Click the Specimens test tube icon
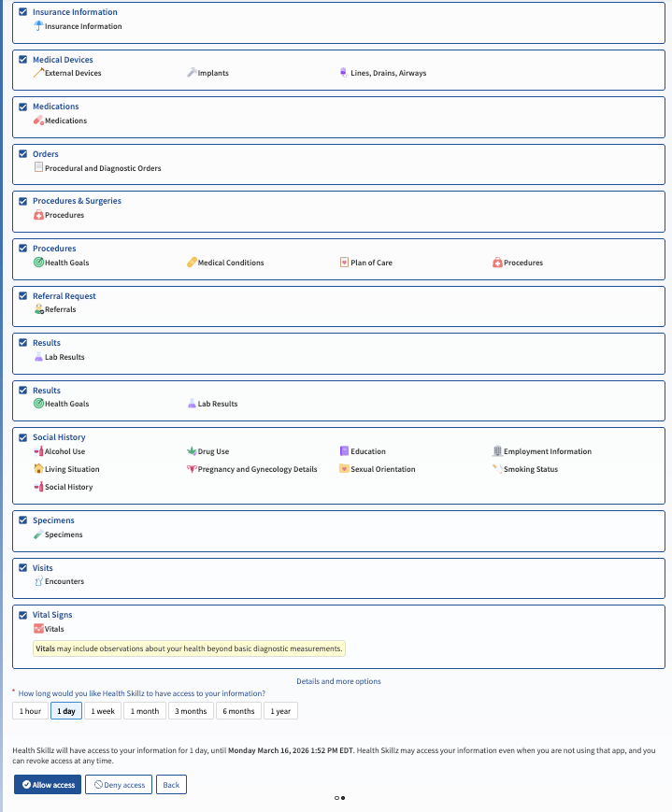The image size is (672, 812). [38, 534]
